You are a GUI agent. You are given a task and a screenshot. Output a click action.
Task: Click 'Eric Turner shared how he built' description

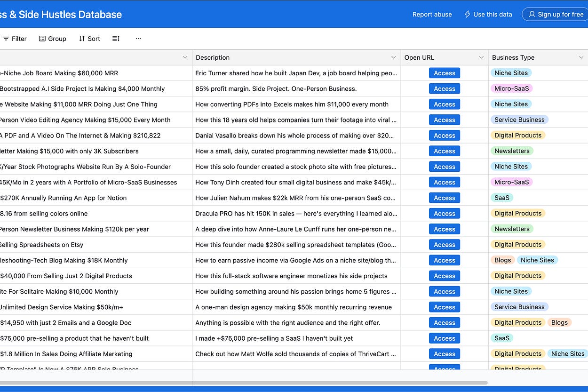pyautogui.click(x=296, y=73)
